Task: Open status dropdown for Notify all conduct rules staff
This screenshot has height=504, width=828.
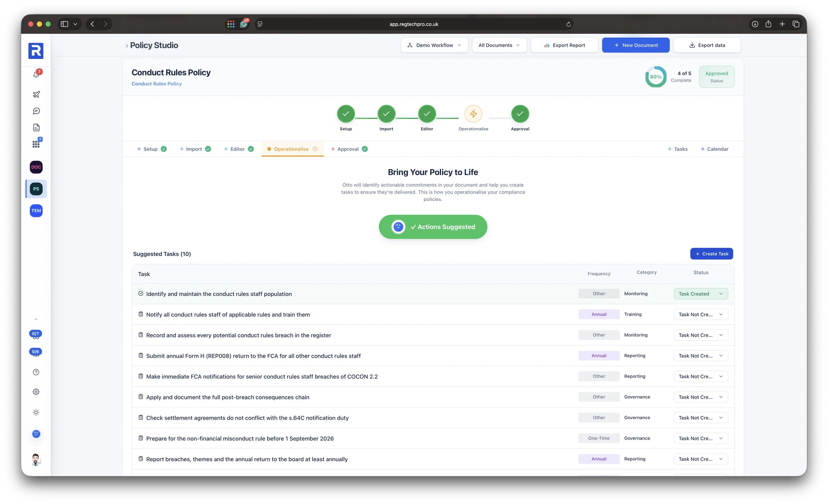Action: pyautogui.click(x=701, y=314)
